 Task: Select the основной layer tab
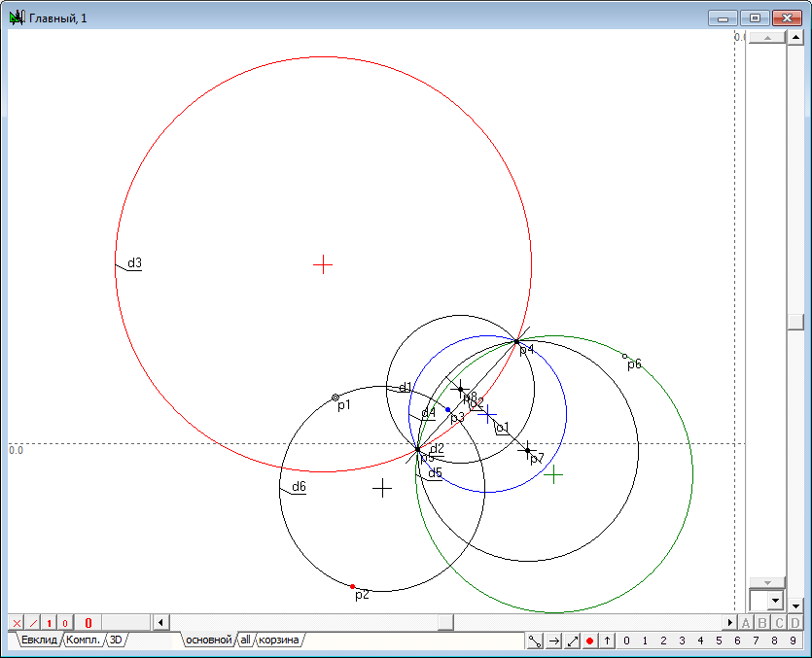[209, 640]
